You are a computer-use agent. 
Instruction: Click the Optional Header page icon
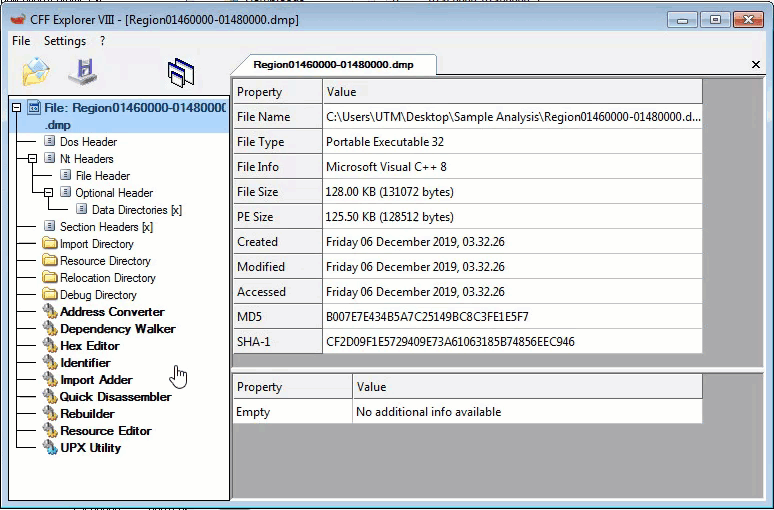coord(65,192)
